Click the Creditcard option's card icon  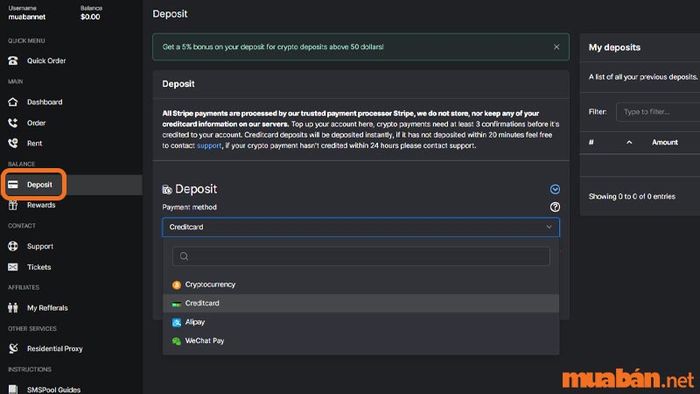[x=176, y=303]
